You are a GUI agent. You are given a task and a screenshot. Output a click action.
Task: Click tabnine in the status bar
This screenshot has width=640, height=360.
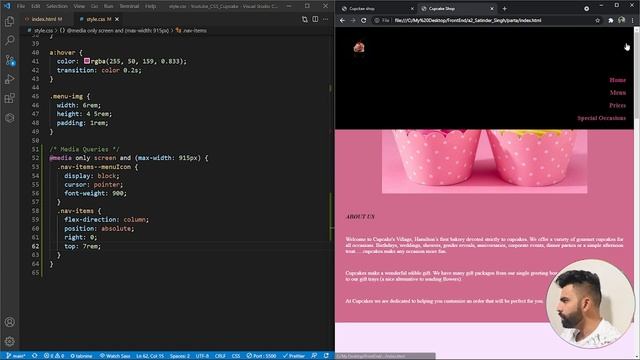point(81,356)
